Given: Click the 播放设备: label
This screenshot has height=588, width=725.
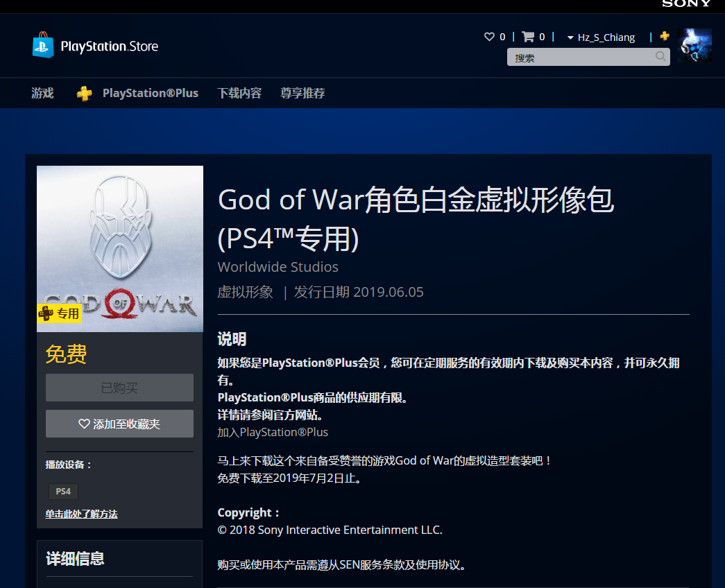Looking at the screenshot, I should click(x=69, y=465).
